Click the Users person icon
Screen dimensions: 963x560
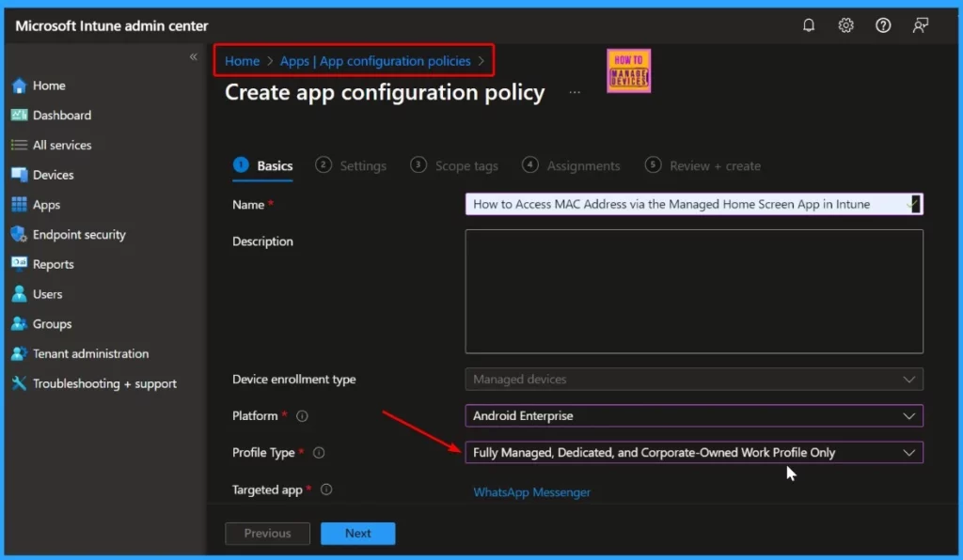coord(19,294)
